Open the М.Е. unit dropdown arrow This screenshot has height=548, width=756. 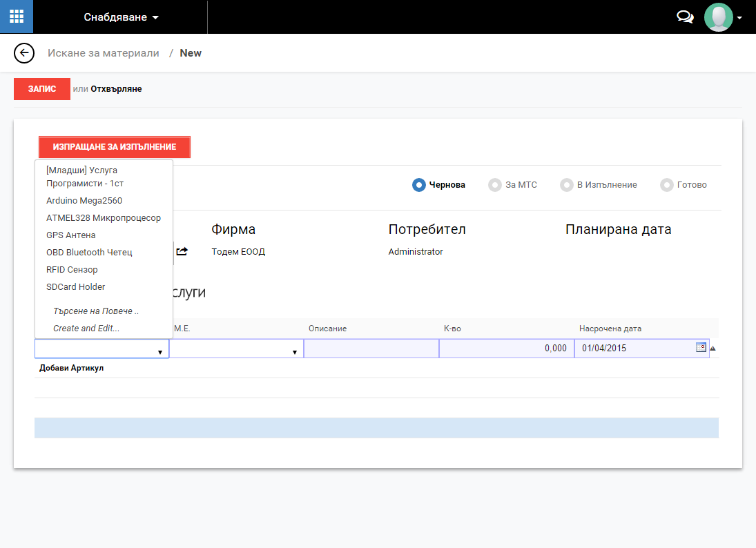tap(295, 352)
